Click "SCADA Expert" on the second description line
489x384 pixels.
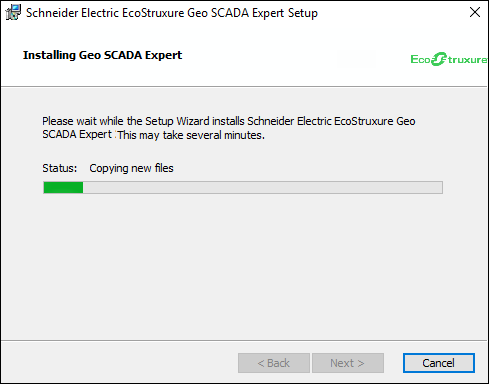tap(77, 134)
